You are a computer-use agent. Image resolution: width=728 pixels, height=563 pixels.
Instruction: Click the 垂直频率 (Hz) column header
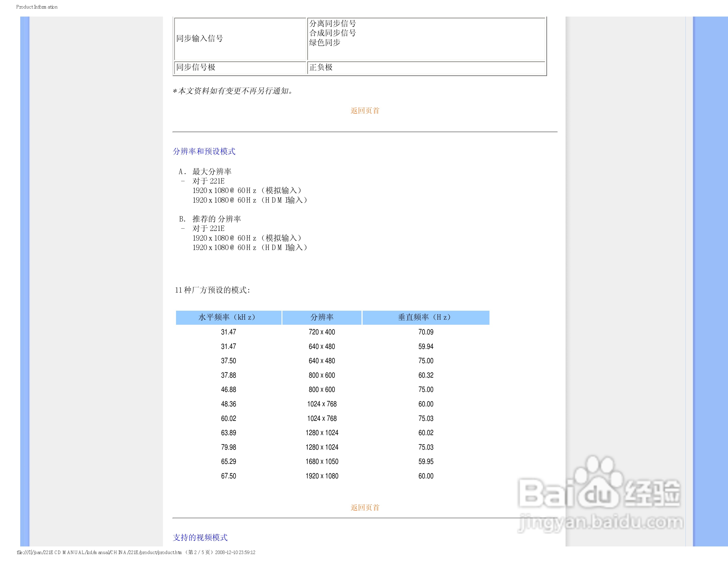[x=426, y=317]
